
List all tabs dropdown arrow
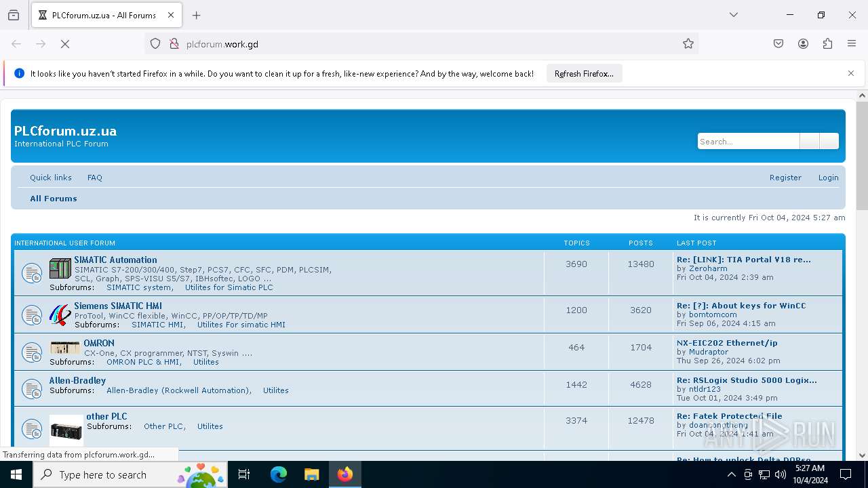(733, 15)
